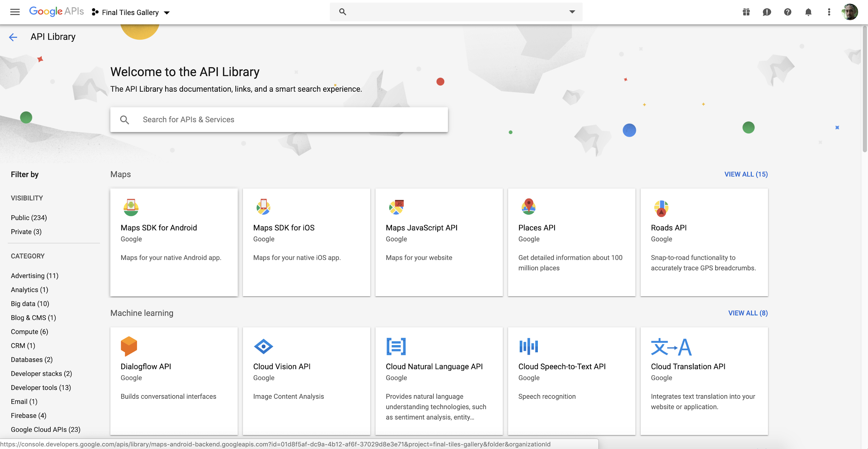Screen dimensions: 868x449
Task: Select Public visibility filter
Action: click(28, 217)
